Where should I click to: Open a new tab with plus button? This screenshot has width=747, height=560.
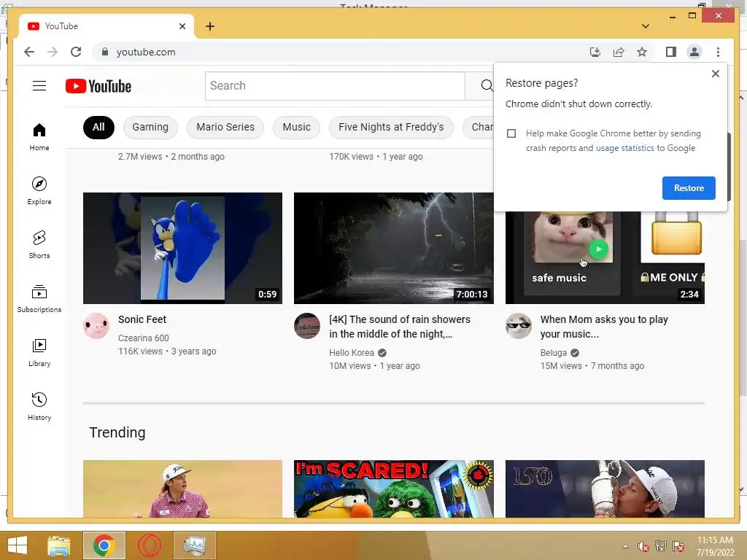coord(210,26)
